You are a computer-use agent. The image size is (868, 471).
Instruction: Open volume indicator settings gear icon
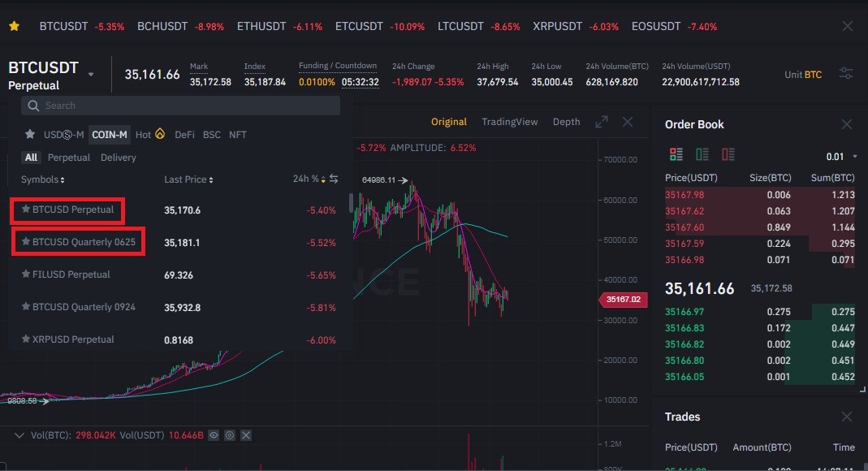(230, 435)
